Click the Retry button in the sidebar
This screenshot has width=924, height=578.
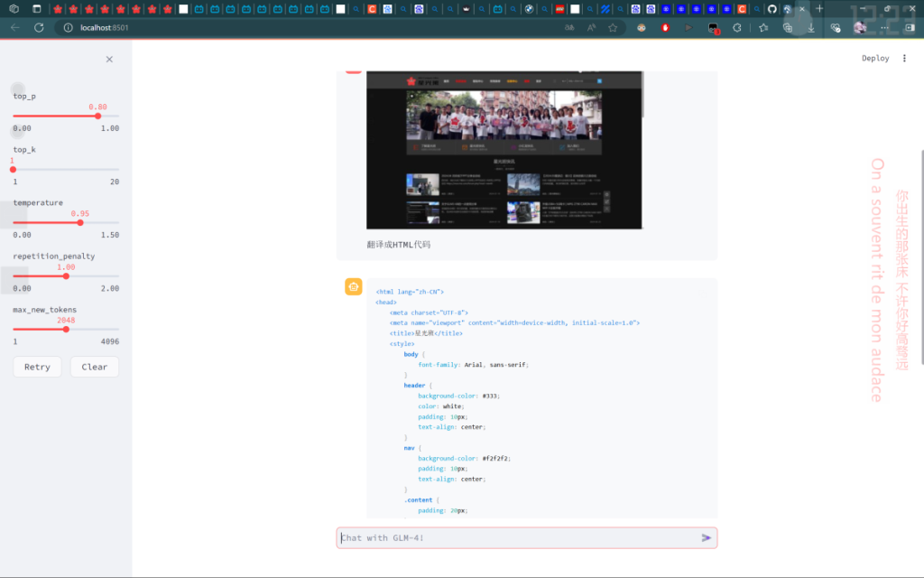(x=36, y=367)
